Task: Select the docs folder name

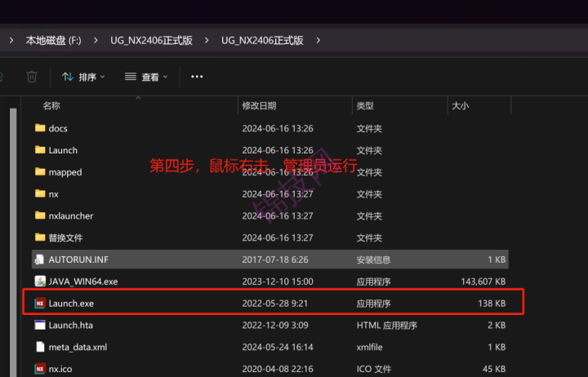Action: coord(58,129)
